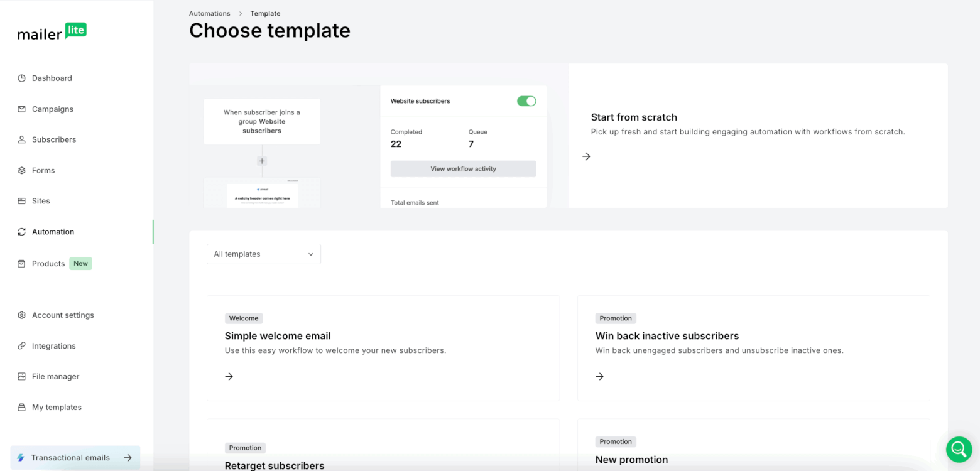The height and width of the screenshot is (471, 980).
Task: Click the Account settings gear icon
Action: pyautogui.click(x=21, y=315)
